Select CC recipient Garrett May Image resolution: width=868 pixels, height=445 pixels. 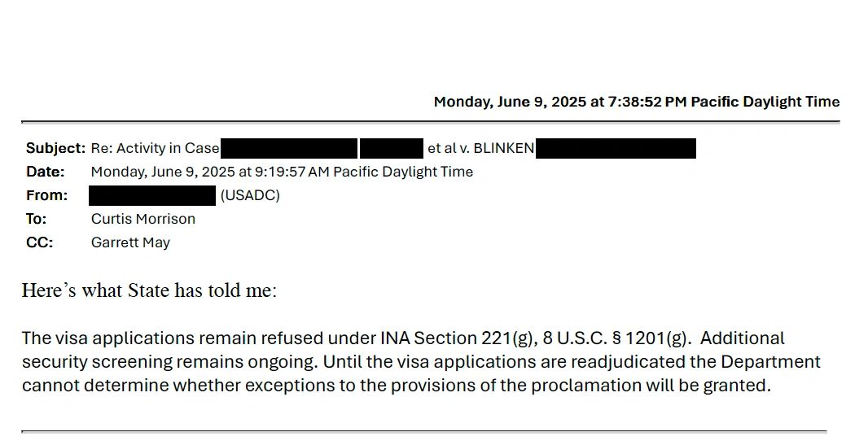click(x=130, y=242)
